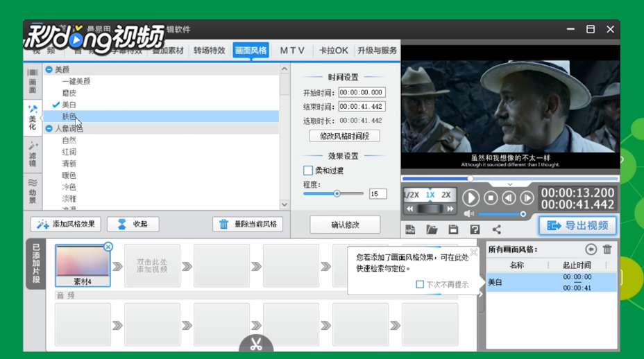The height and width of the screenshot is (359, 644).
Task: Switch to the MTV tab
Action: [292, 51]
